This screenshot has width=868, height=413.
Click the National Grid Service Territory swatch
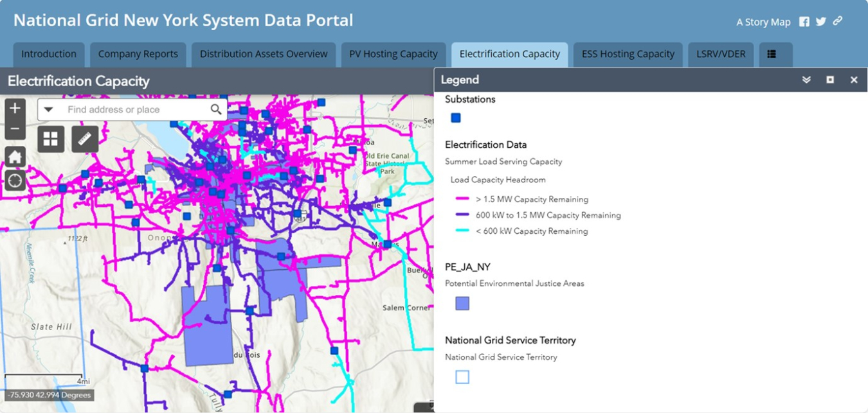click(462, 377)
